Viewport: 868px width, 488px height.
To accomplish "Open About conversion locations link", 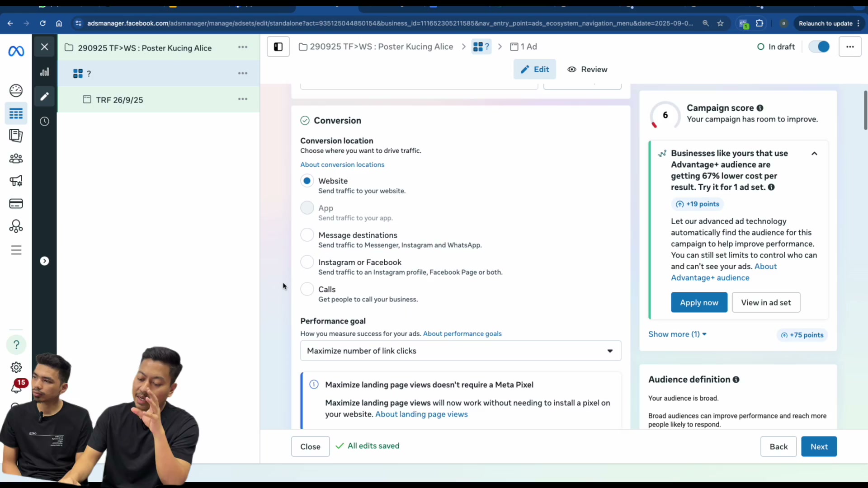I will point(342,165).
